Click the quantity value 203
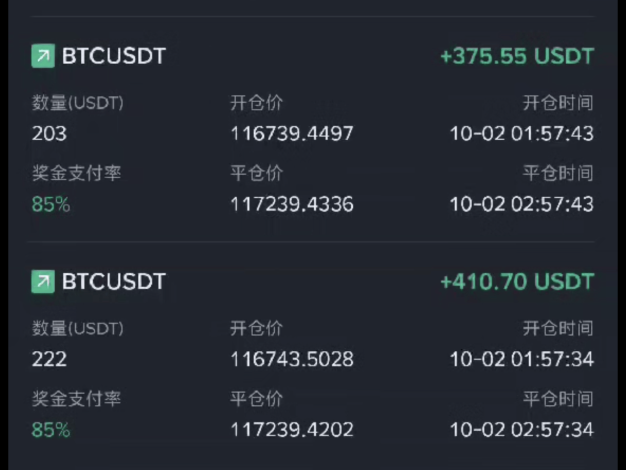The width and height of the screenshot is (626, 470). point(49,133)
